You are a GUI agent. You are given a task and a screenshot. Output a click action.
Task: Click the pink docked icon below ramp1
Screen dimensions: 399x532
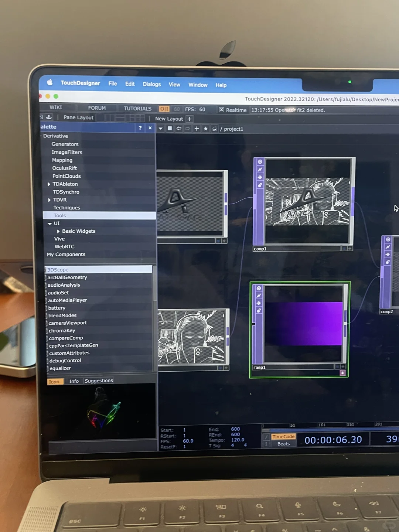coord(342,373)
